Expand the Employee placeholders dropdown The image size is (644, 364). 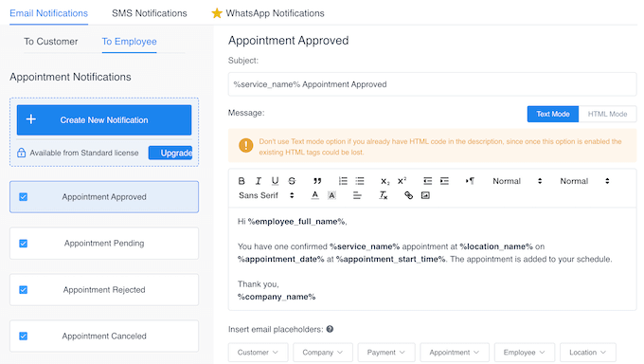tap(525, 353)
